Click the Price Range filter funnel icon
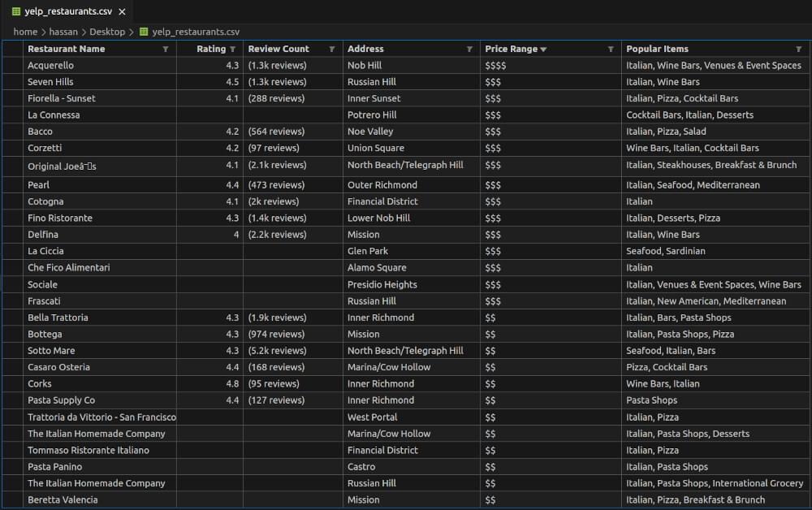The image size is (812, 510). 610,49
